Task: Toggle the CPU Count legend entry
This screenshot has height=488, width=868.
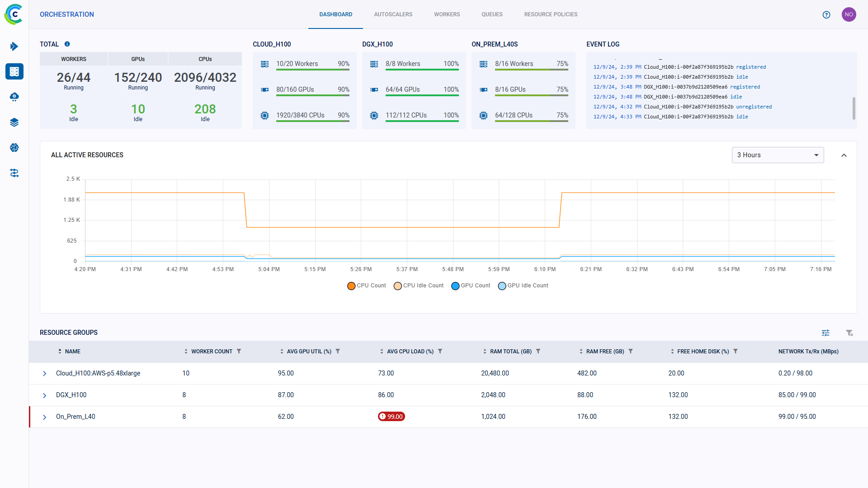Action: [x=366, y=286]
